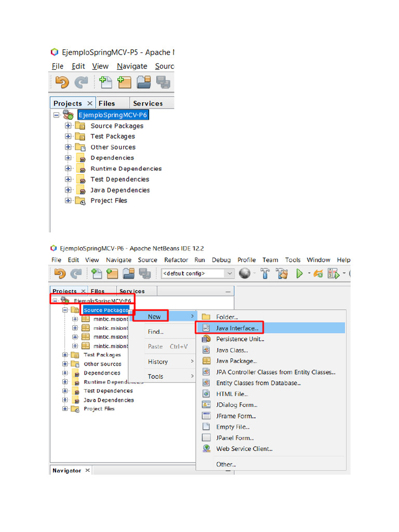
Task: Click New Project icon in upper toolbar
Action: pyautogui.click(x=124, y=82)
